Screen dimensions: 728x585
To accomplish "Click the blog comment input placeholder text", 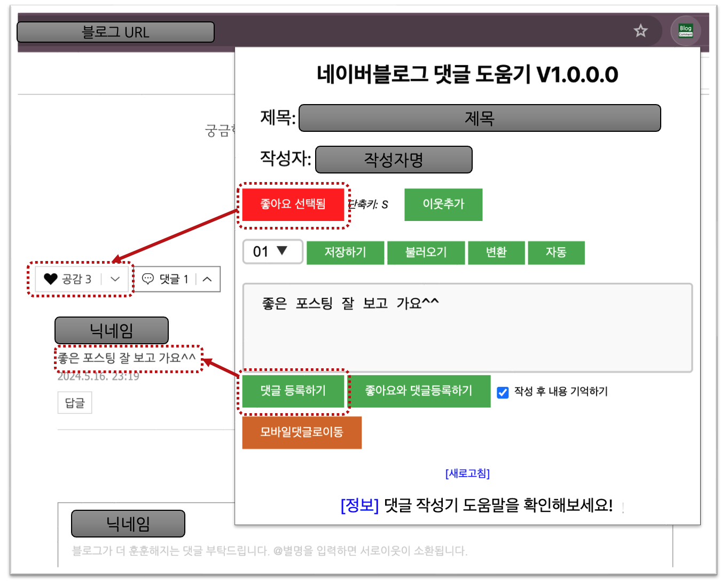I will pyautogui.click(x=270, y=551).
